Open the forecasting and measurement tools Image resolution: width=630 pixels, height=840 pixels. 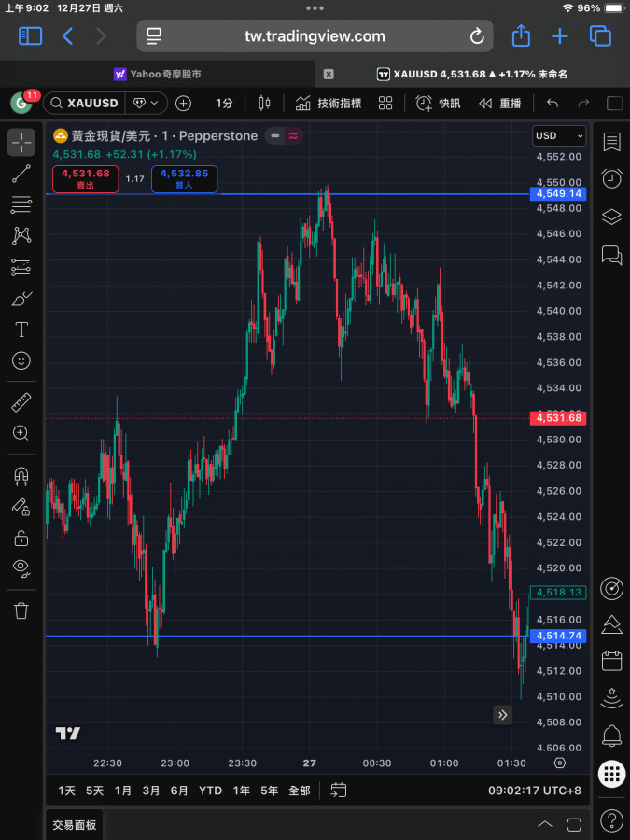(x=21, y=267)
